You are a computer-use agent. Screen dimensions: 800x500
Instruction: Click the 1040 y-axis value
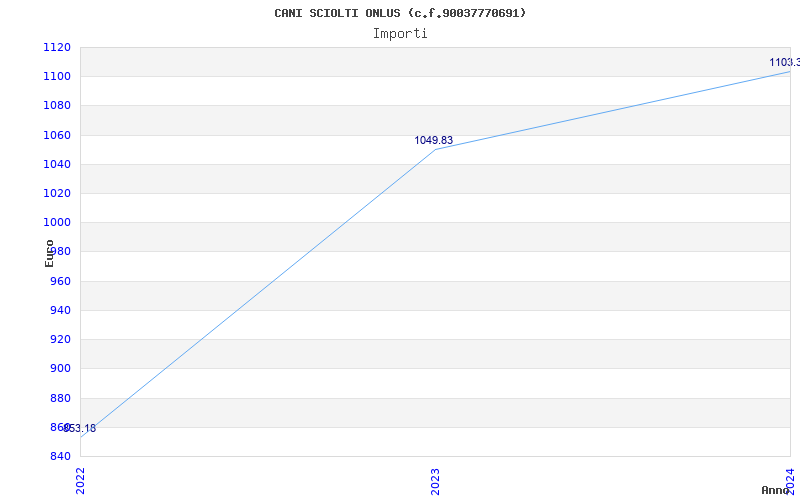pos(57,164)
